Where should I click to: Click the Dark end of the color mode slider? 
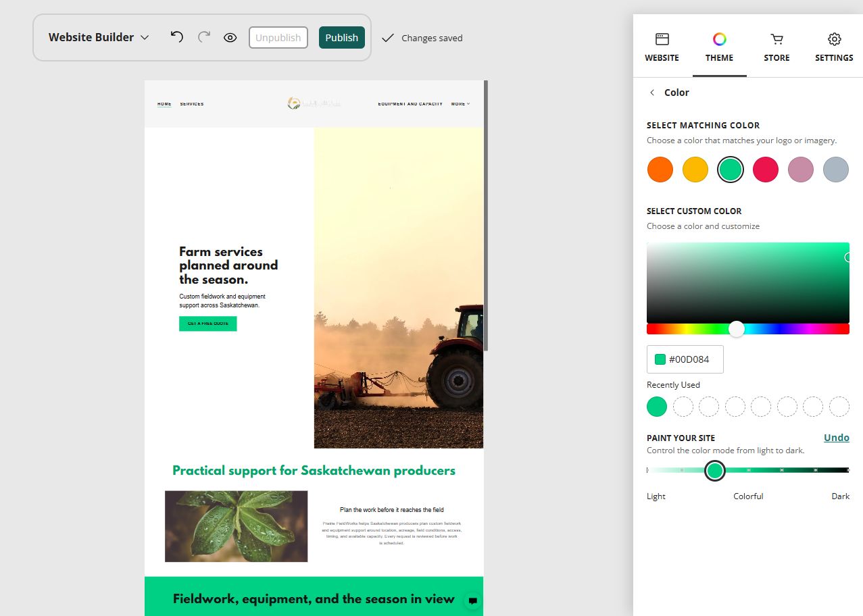(x=847, y=470)
